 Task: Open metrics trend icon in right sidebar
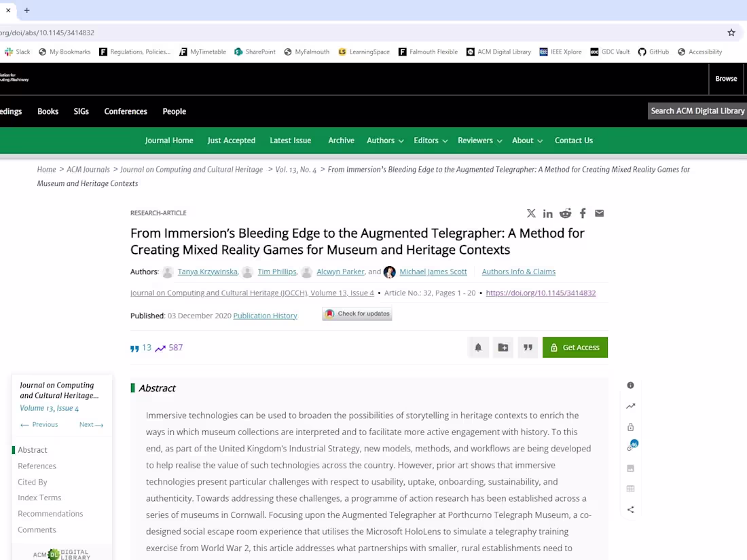tap(631, 406)
